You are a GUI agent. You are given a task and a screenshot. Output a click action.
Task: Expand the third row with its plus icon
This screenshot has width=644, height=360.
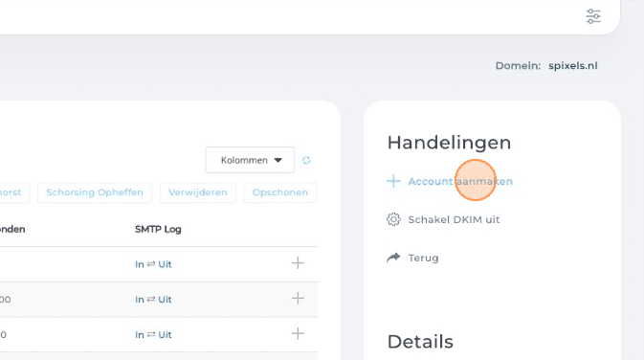click(x=298, y=334)
